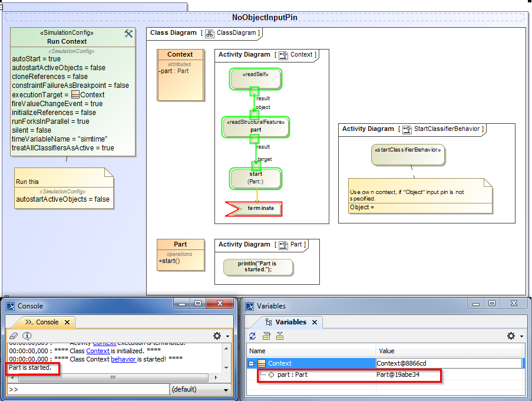The image size is (532, 401).
Task: Close the Console tab
Action: click(x=67, y=322)
